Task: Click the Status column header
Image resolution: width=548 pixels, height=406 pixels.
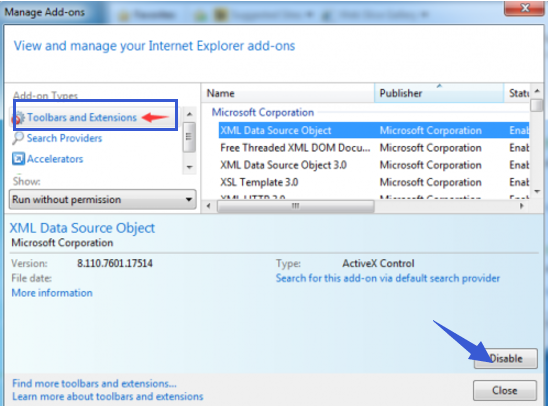Action: coord(517,93)
